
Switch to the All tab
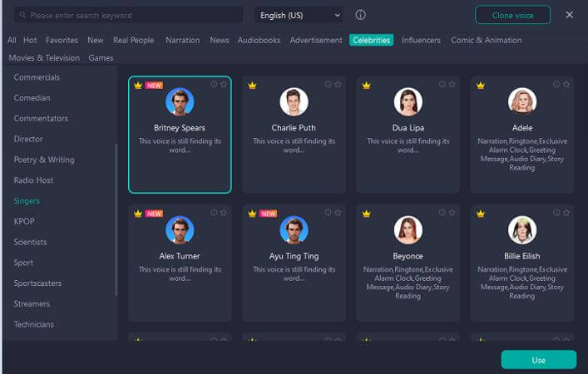pos(12,40)
